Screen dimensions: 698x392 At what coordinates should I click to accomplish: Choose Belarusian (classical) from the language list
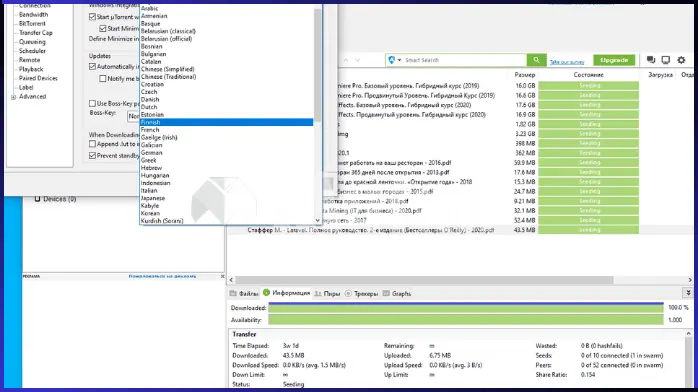click(x=227, y=31)
